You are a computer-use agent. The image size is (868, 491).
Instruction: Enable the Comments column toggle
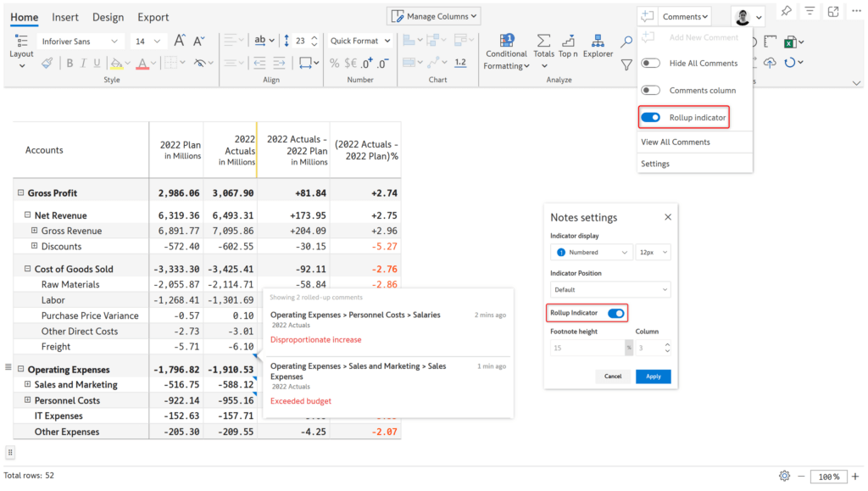[652, 89]
